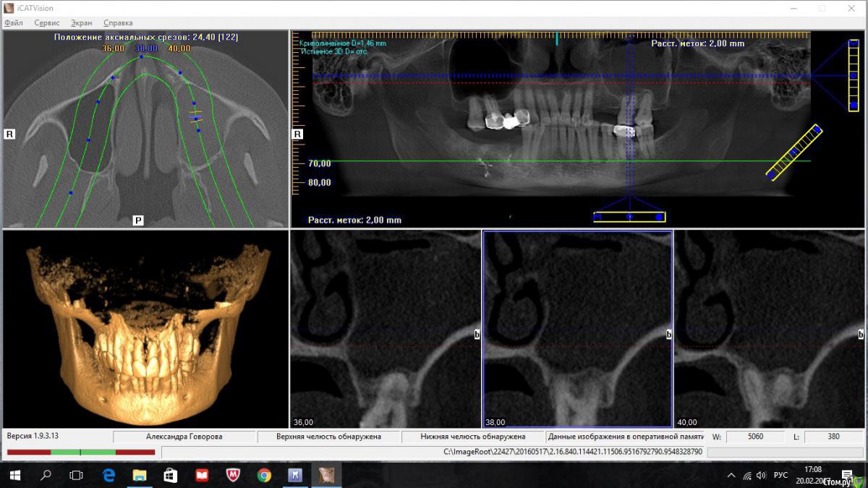Screen dimensions: 868x488
Task: Click the Нижняя челюсть обнаружена status button
Action: coord(472,437)
